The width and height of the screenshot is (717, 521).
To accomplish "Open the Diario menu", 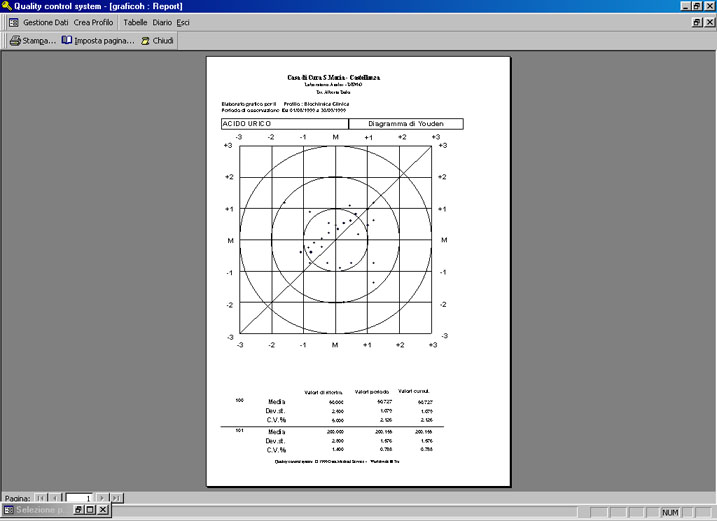I will [x=162, y=22].
